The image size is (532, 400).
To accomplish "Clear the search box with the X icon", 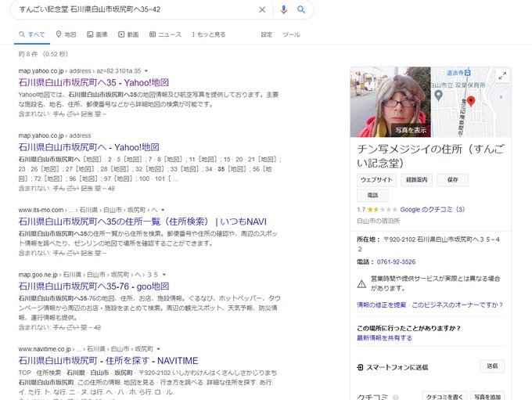I will (x=262, y=10).
